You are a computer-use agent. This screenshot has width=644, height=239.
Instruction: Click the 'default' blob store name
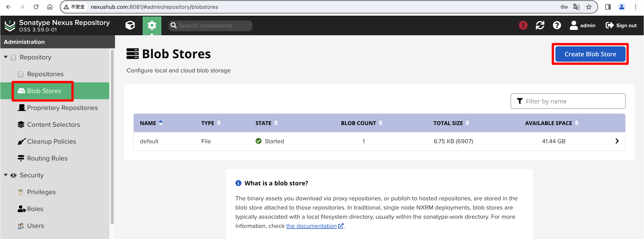coord(149,141)
